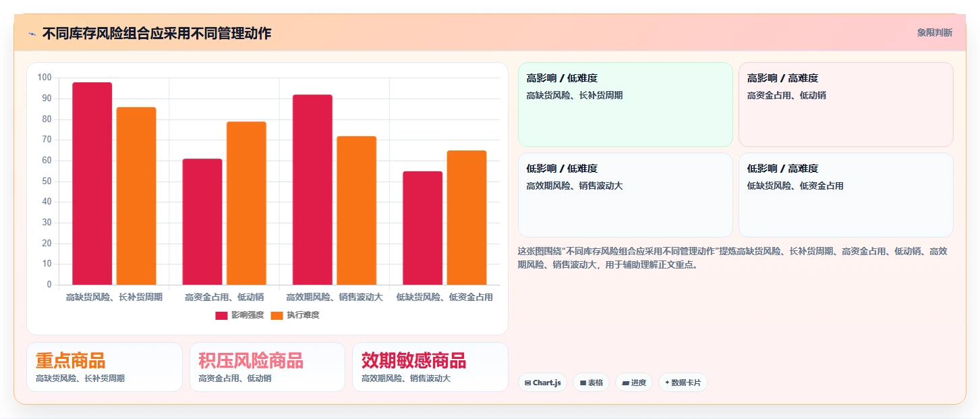Click red bar for 高缺货风险、长补货周期
The image size is (980, 419).
pyautogui.click(x=92, y=184)
